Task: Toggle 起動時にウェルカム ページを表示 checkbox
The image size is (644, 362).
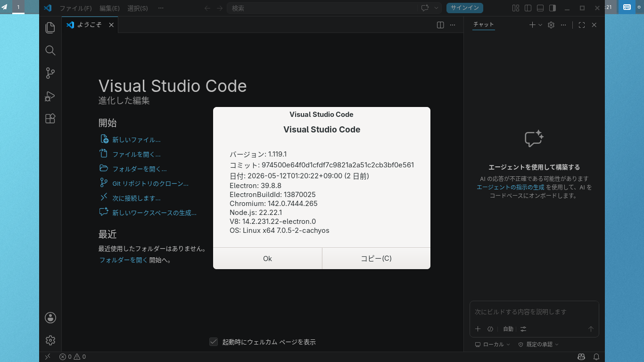Action: click(214, 342)
